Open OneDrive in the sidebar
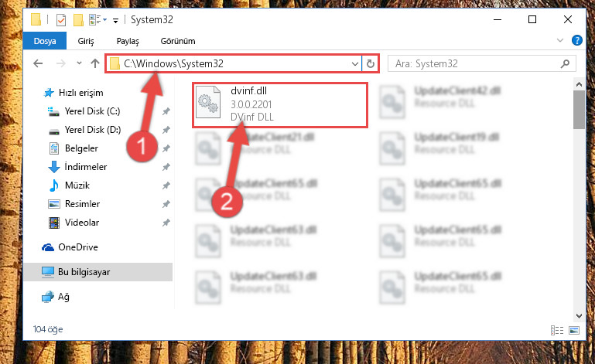The height and width of the screenshot is (364, 595). [x=78, y=247]
